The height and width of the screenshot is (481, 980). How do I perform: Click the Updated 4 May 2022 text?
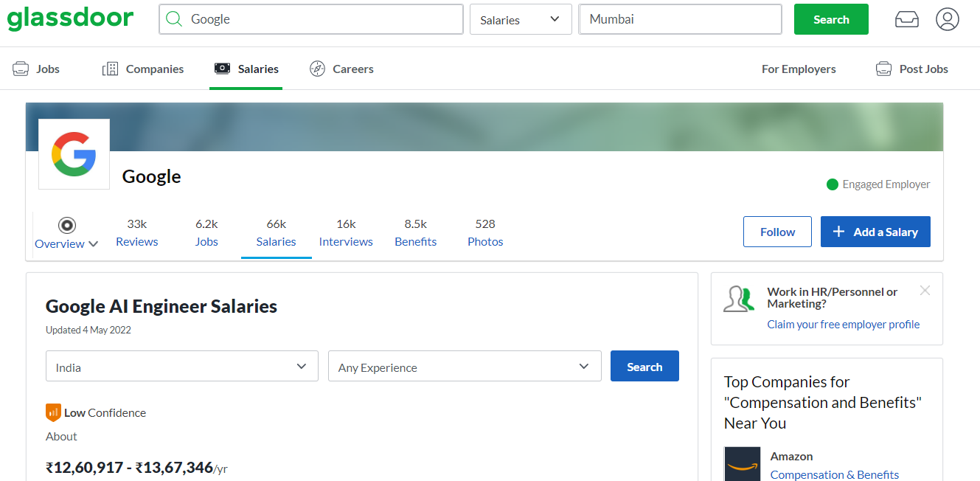tap(88, 330)
